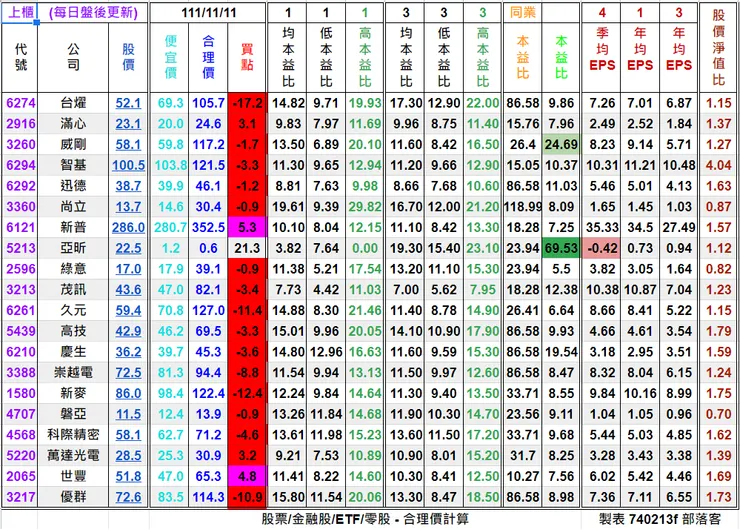Viewport: 740px width, 530px height.
Task: Open stock price link 28.5 for 萬達光電
Action: click(128, 455)
